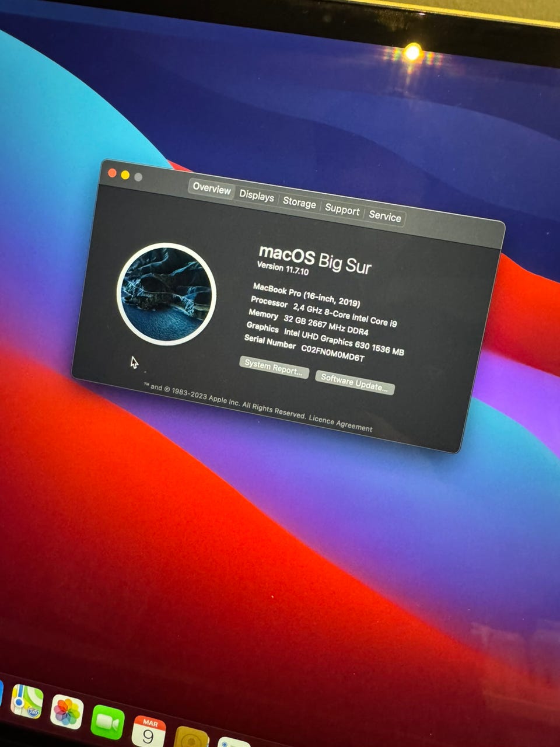Click the "Serial Number" label
560x747 pixels.
270,342
